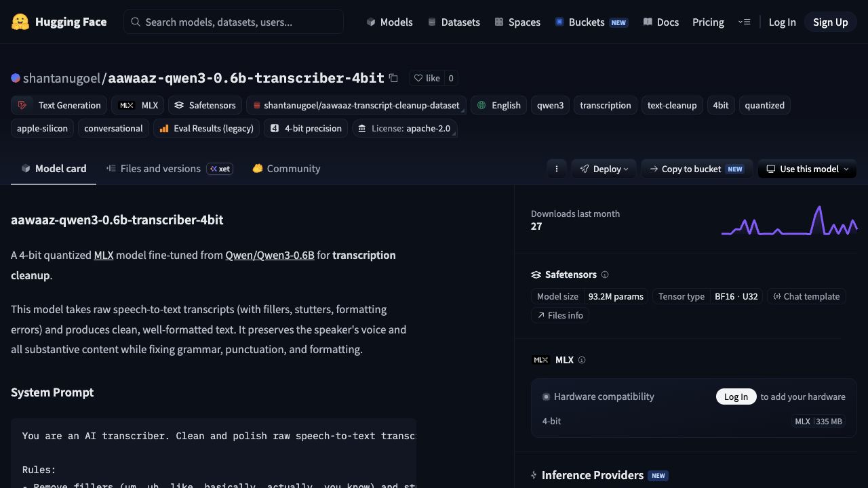Open the like count 0
The width and height of the screenshot is (868, 488).
pos(451,78)
